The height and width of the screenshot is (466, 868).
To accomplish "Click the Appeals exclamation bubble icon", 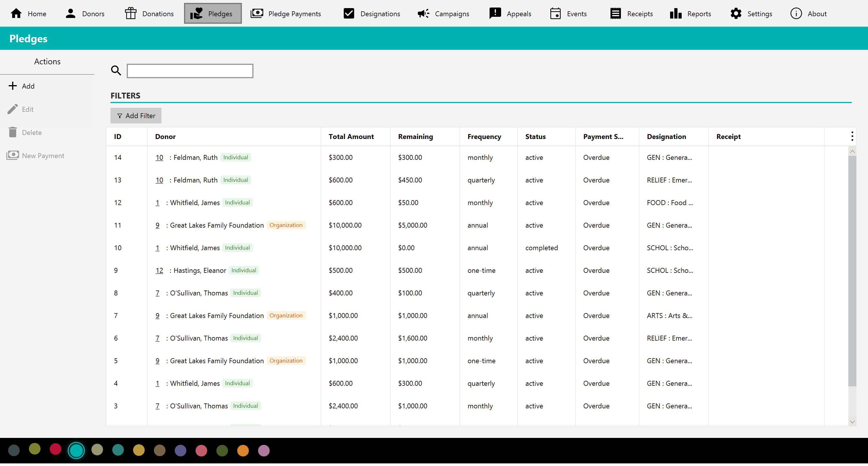I will click(495, 14).
